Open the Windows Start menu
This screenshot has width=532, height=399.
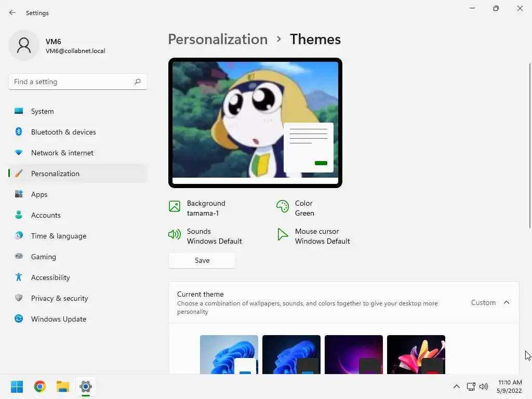17,387
